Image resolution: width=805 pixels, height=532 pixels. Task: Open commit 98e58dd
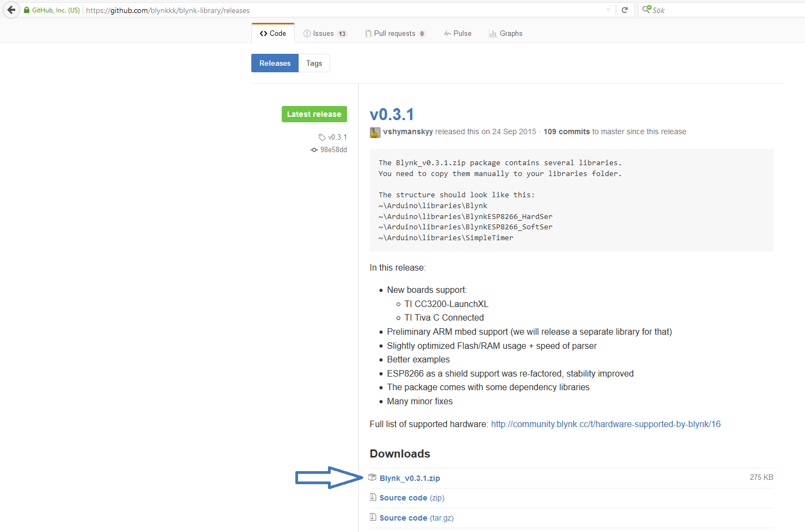click(329, 149)
